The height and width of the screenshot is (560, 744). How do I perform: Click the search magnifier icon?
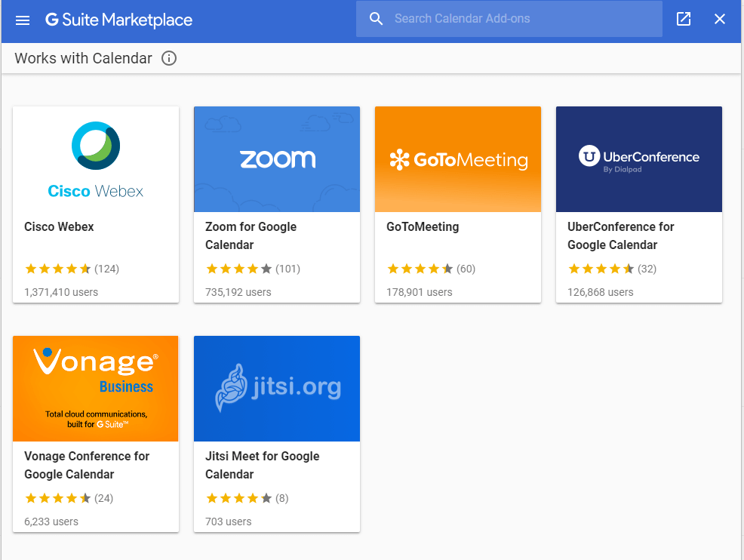(377, 18)
